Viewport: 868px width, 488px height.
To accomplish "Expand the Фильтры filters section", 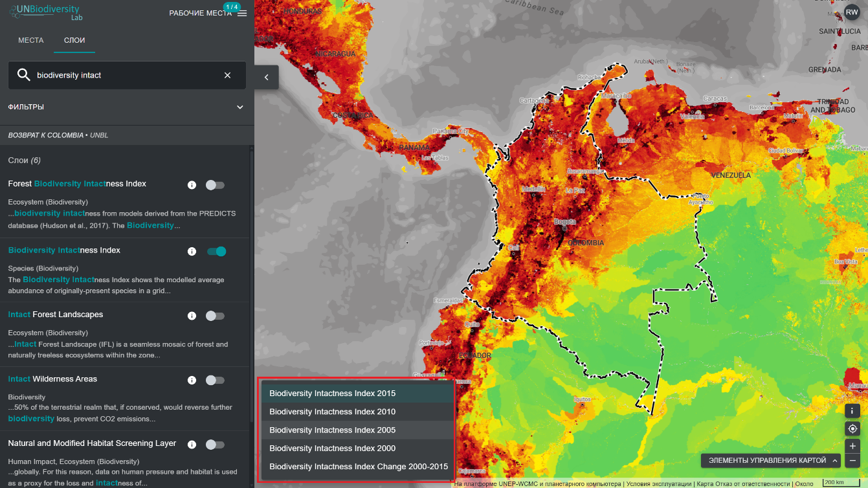I will 239,107.
